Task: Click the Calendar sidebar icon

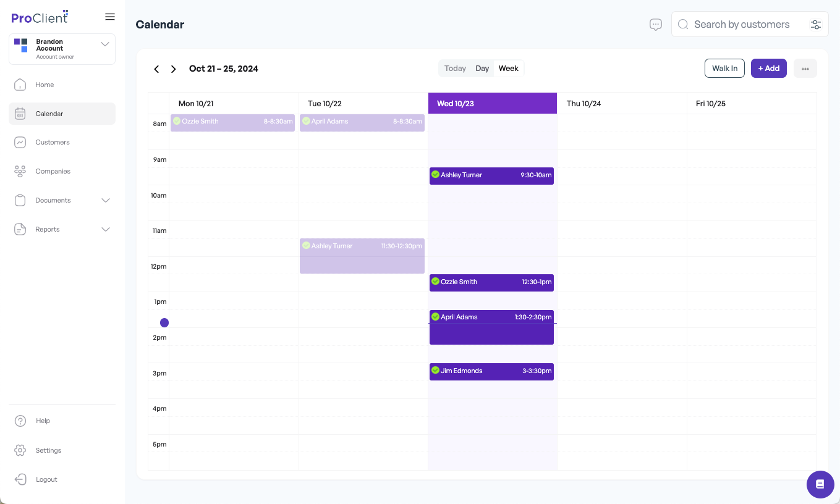Action: [x=20, y=114]
